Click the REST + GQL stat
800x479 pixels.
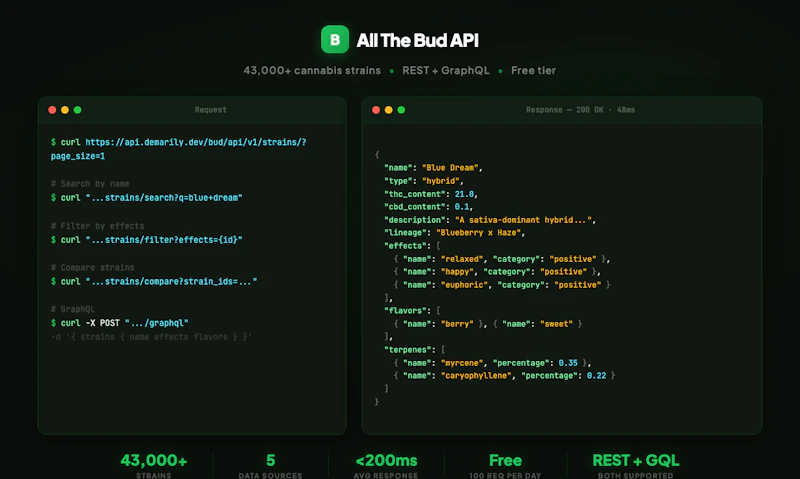pyautogui.click(x=636, y=466)
